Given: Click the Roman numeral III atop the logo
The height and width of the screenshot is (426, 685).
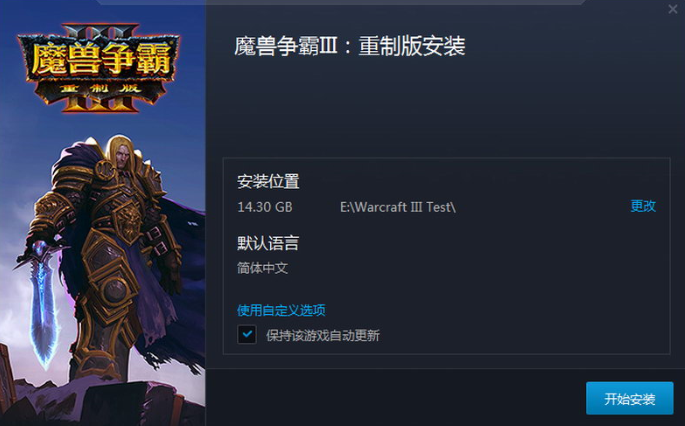Looking at the screenshot, I should (100, 32).
